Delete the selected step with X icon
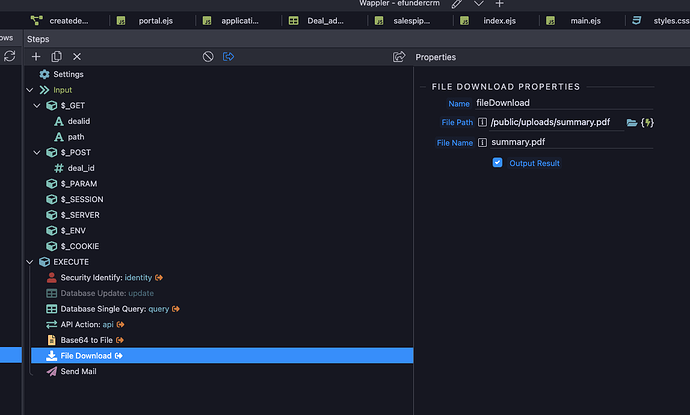The height and width of the screenshot is (415, 690). tap(77, 57)
